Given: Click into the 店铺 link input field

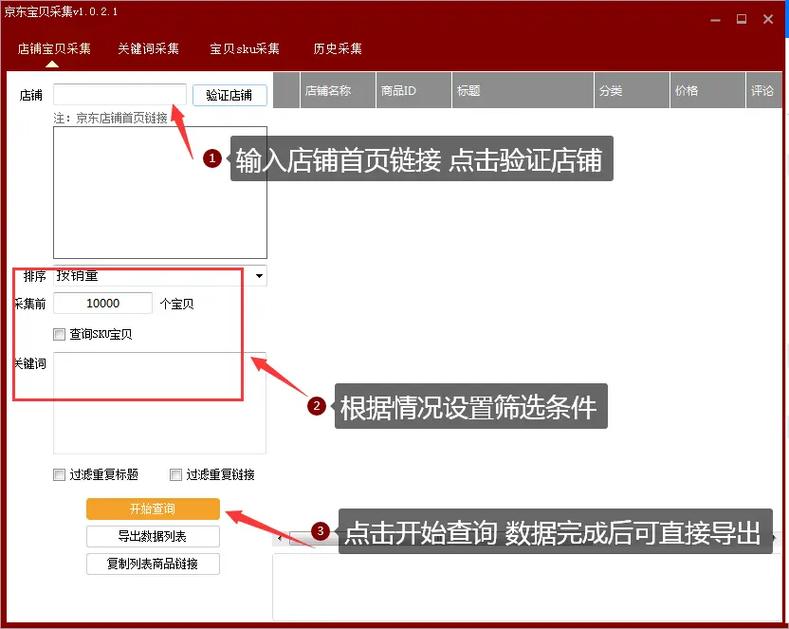Looking at the screenshot, I should coord(120,95).
